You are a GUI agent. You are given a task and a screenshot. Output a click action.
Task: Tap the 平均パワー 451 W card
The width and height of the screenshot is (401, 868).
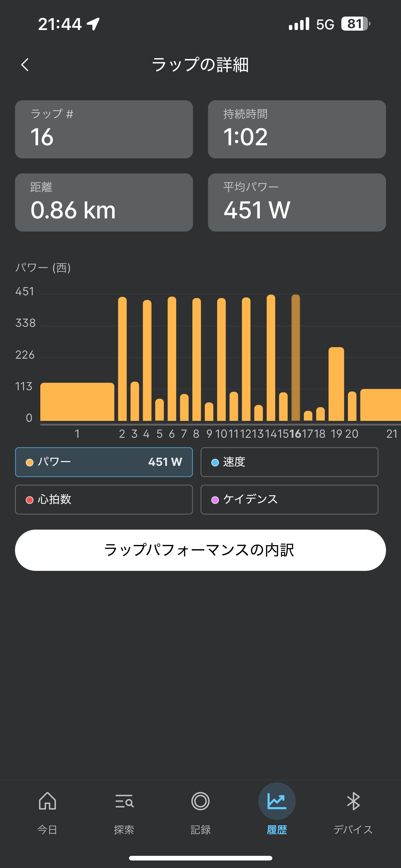pyautogui.click(x=297, y=202)
